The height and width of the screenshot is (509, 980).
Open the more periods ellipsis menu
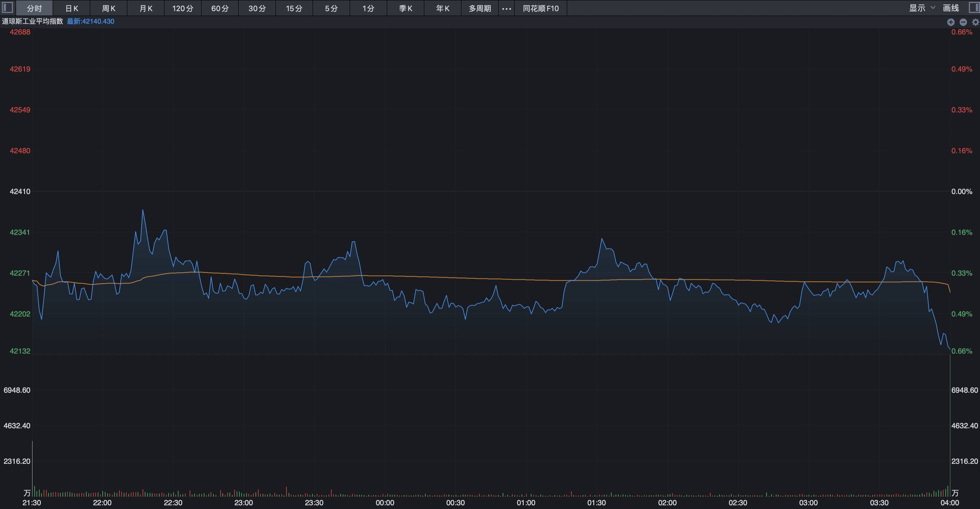[506, 8]
